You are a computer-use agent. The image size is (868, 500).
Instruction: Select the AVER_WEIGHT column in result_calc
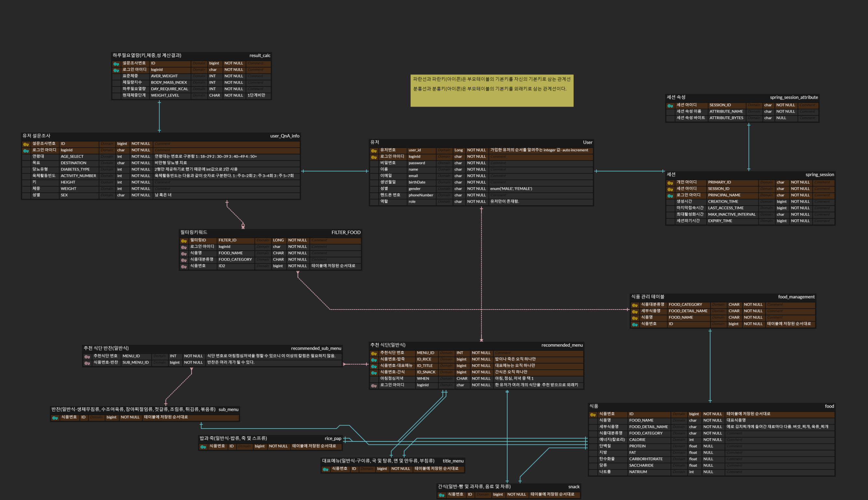164,76
